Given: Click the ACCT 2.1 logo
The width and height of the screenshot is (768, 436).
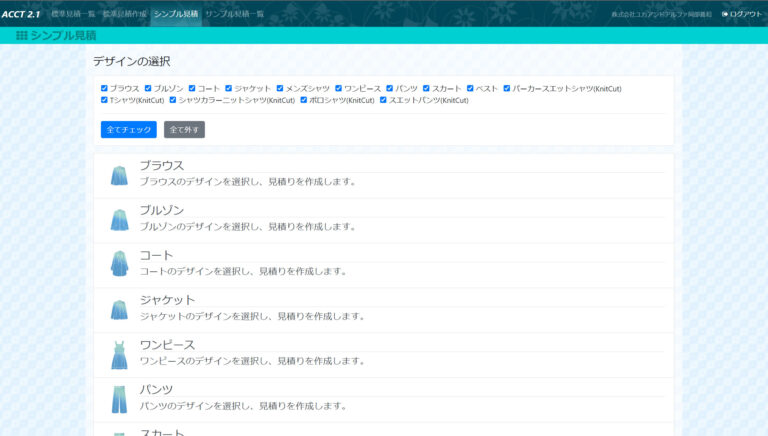Looking at the screenshot, I should point(21,14).
